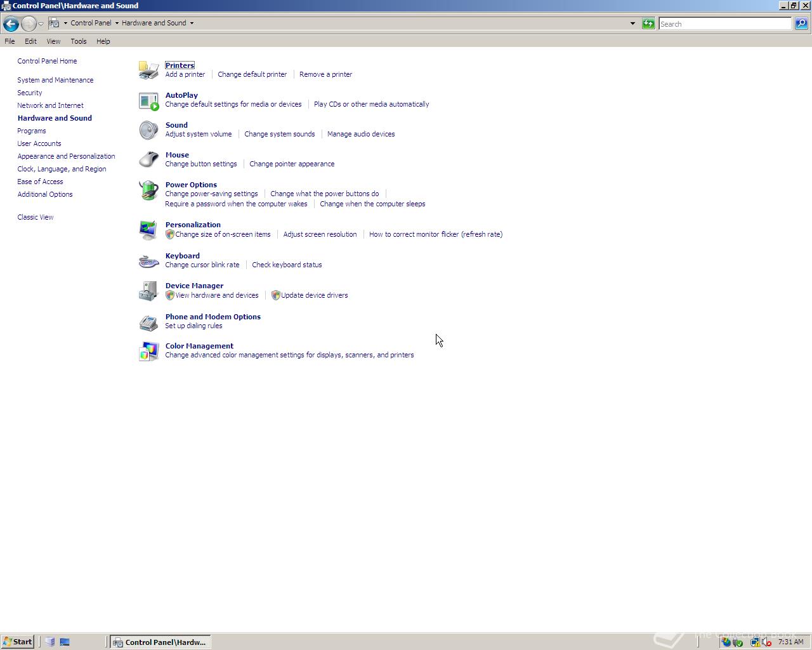Open the AutoPlay icon
The height and width of the screenshot is (650, 812).
click(148, 100)
